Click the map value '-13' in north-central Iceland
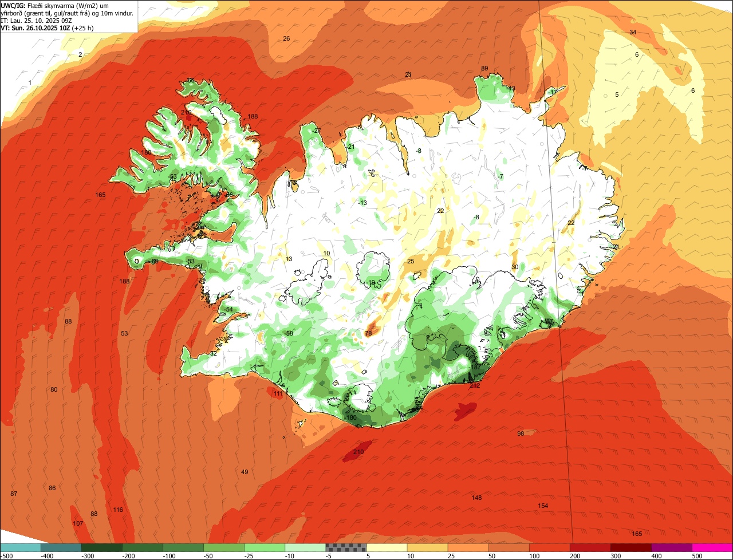The image size is (733, 560). (x=362, y=203)
